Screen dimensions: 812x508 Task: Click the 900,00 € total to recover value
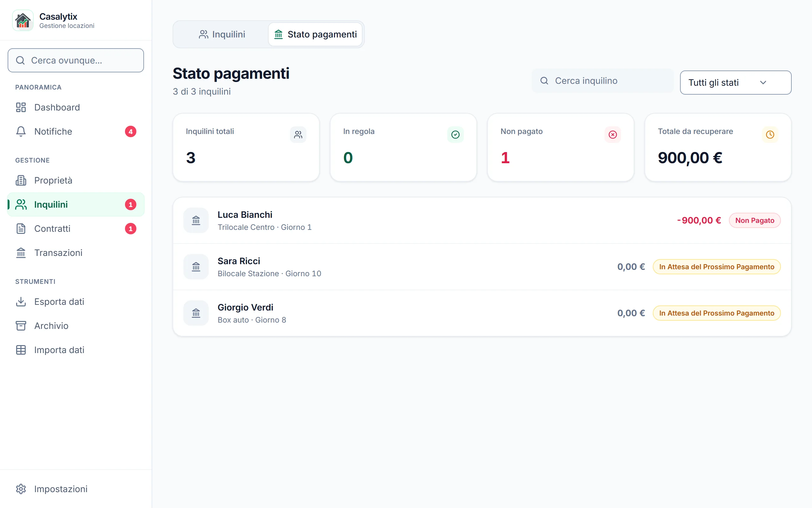tap(690, 157)
